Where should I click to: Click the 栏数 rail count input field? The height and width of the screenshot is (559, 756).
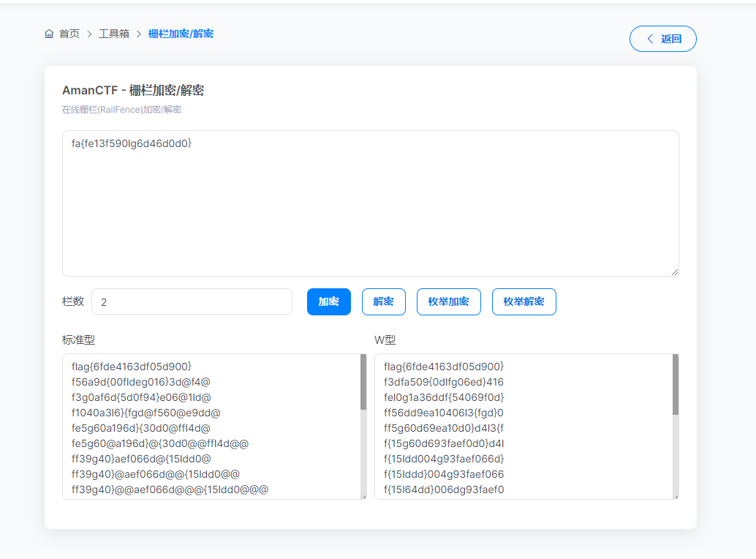pyautogui.click(x=192, y=301)
